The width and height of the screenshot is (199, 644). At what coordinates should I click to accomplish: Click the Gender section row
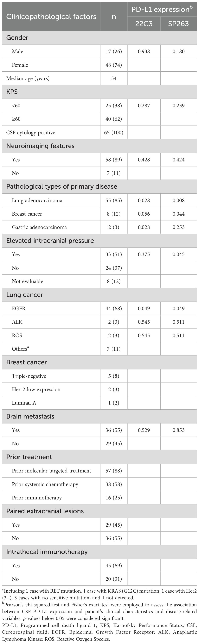click(17, 38)
